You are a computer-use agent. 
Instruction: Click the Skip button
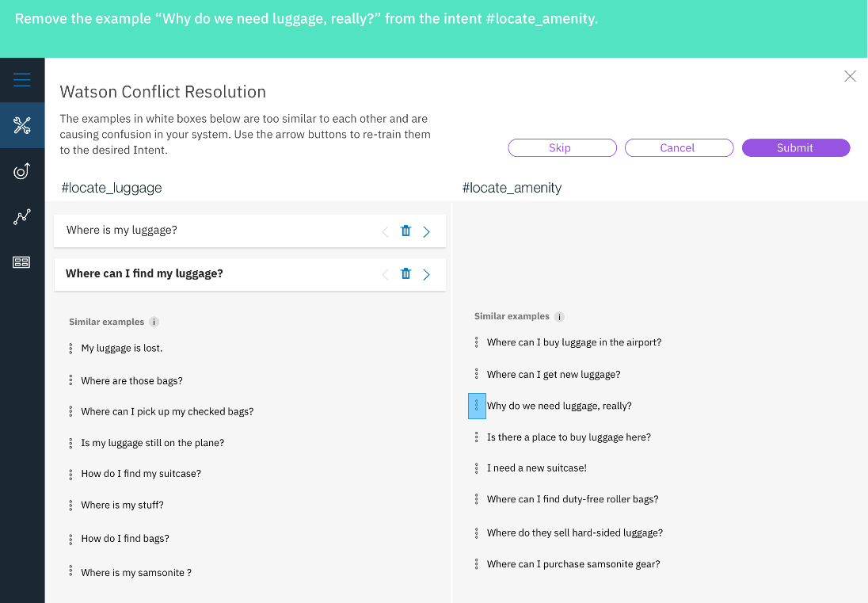(562, 148)
